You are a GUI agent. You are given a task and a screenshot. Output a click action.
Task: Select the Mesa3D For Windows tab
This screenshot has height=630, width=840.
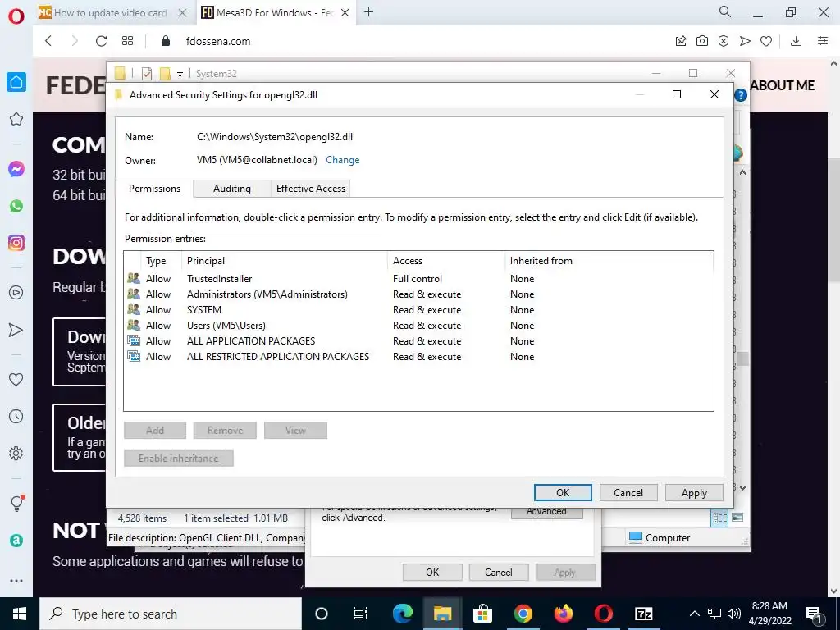click(275, 12)
